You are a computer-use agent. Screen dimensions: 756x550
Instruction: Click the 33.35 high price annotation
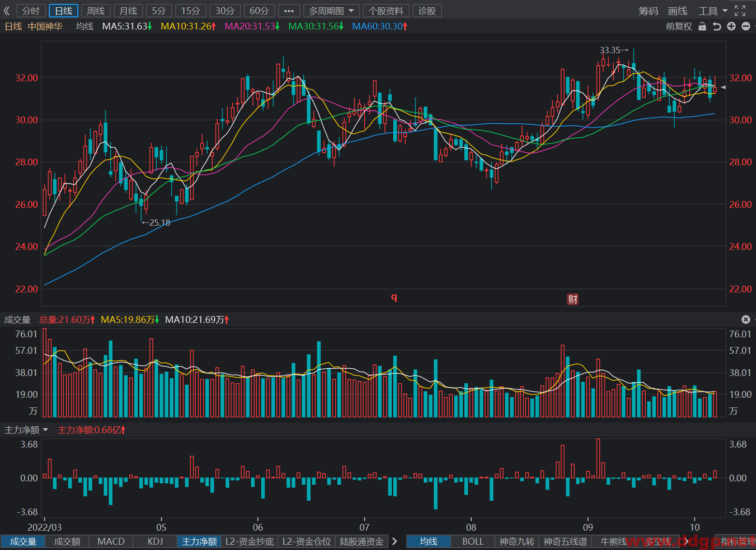click(x=614, y=50)
